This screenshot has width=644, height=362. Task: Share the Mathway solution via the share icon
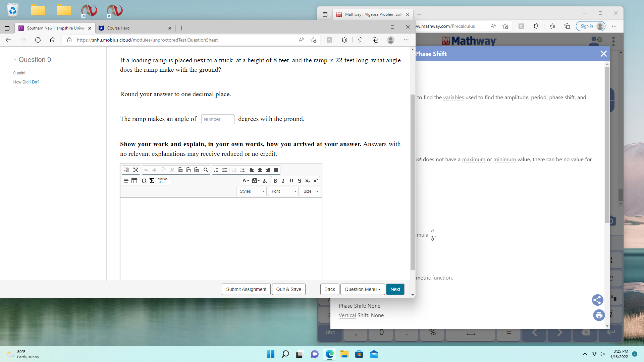(x=598, y=300)
